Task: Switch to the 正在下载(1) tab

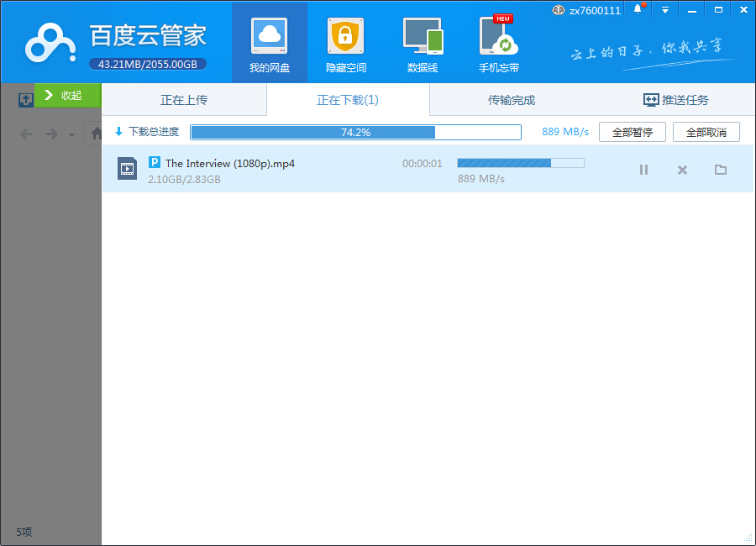Action: (348, 100)
